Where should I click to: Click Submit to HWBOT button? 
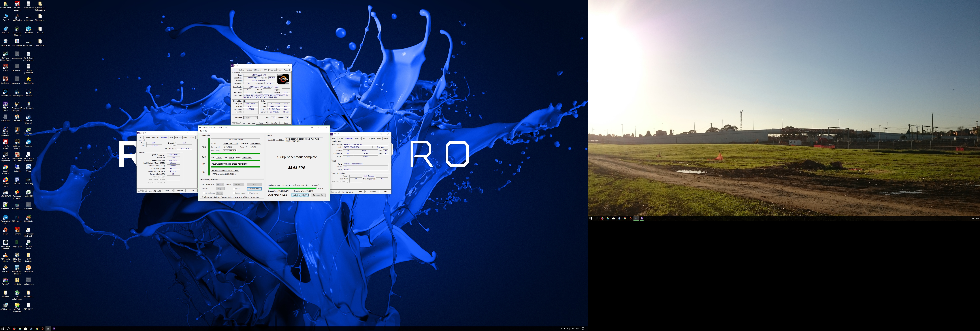point(300,195)
